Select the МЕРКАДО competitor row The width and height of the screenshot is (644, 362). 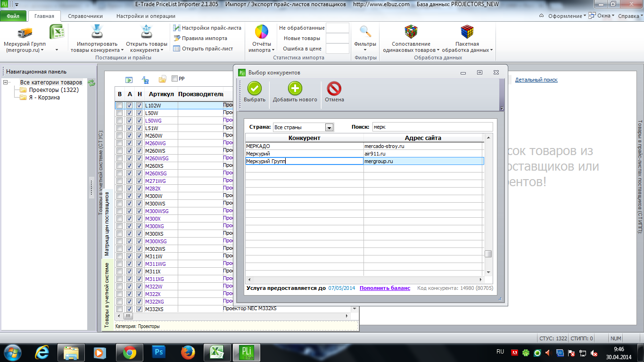pyautogui.click(x=364, y=146)
